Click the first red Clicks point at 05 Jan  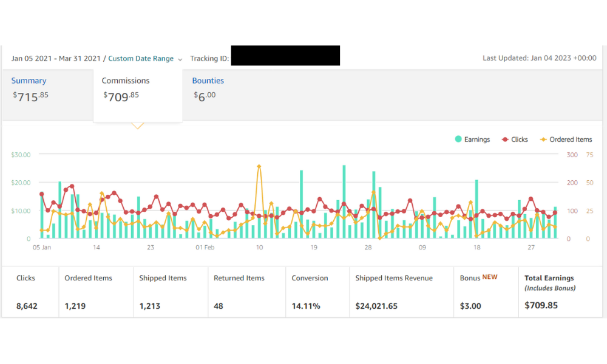(42, 194)
